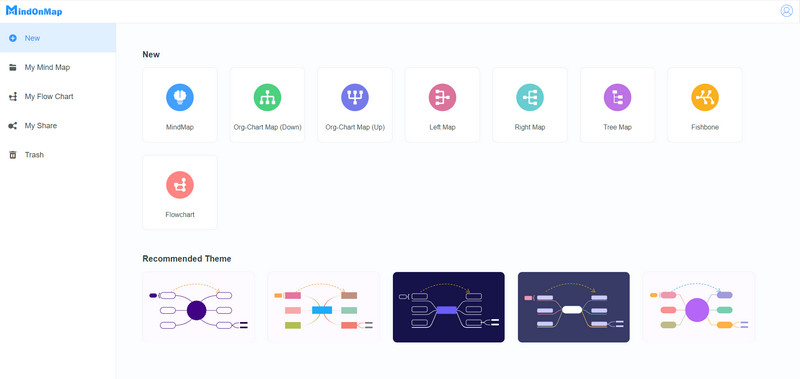This screenshot has width=800, height=379.
Task: Go to My Mind Map
Action: coord(58,67)
